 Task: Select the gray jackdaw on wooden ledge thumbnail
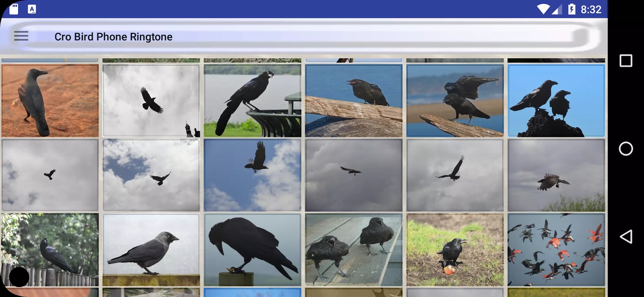pyautogui.click(x=151, y=250)
